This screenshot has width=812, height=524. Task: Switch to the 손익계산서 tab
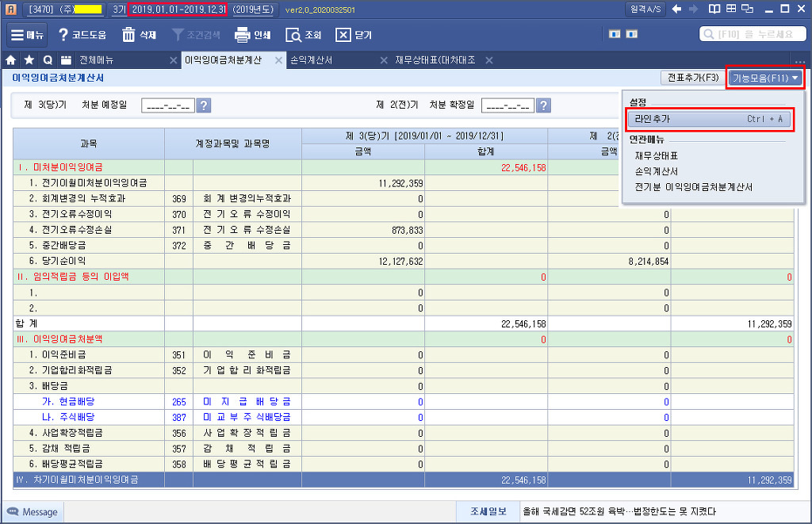click(x=312, y=60)
